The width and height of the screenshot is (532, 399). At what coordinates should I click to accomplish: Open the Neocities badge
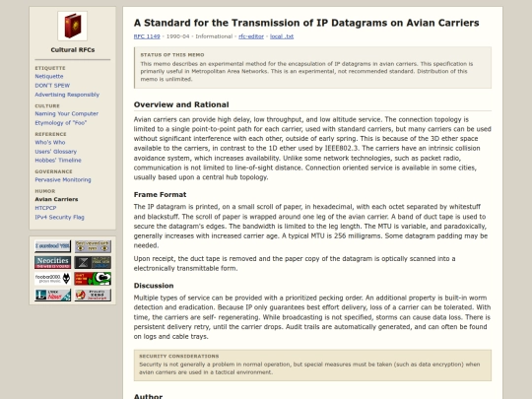tap(52, 262)
